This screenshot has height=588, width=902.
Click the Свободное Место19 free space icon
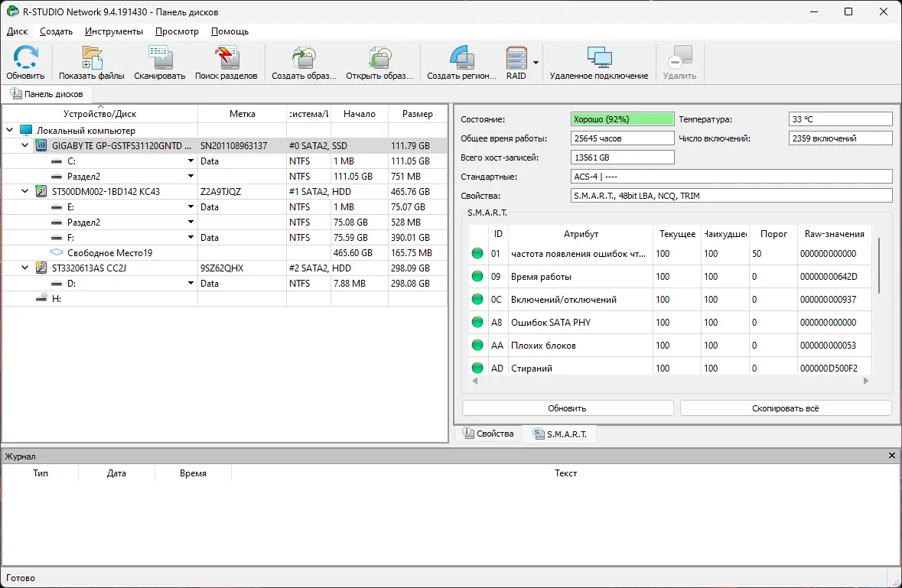[57, 252]
